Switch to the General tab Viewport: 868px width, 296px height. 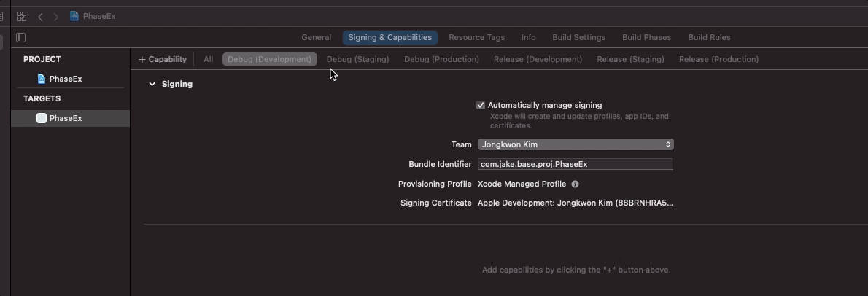point(316,38)
